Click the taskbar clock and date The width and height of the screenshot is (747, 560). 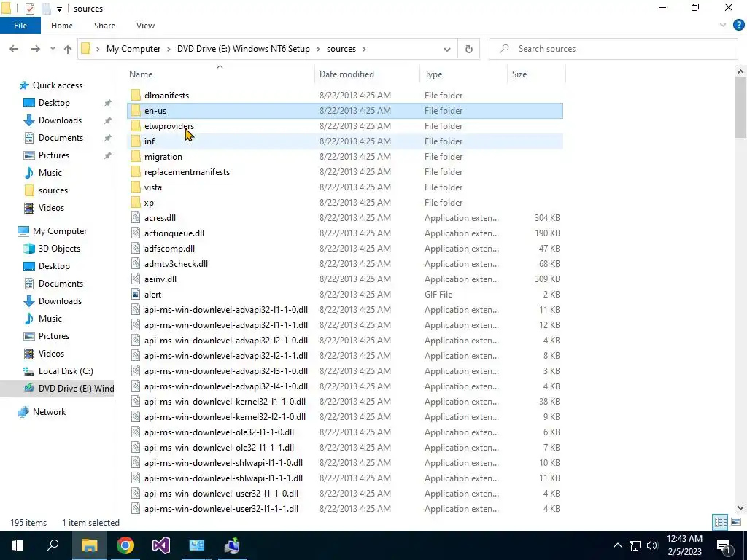coord(684,545)
